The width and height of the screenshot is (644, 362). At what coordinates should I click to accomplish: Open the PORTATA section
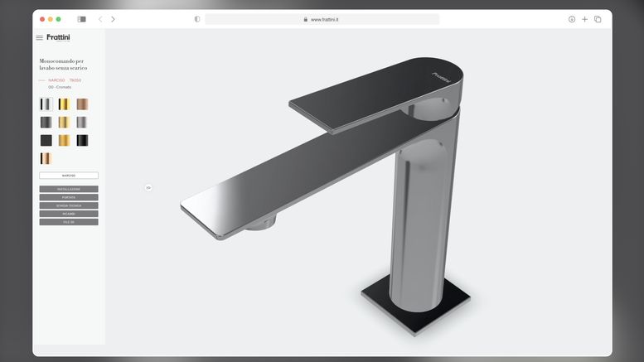[69, 197]
